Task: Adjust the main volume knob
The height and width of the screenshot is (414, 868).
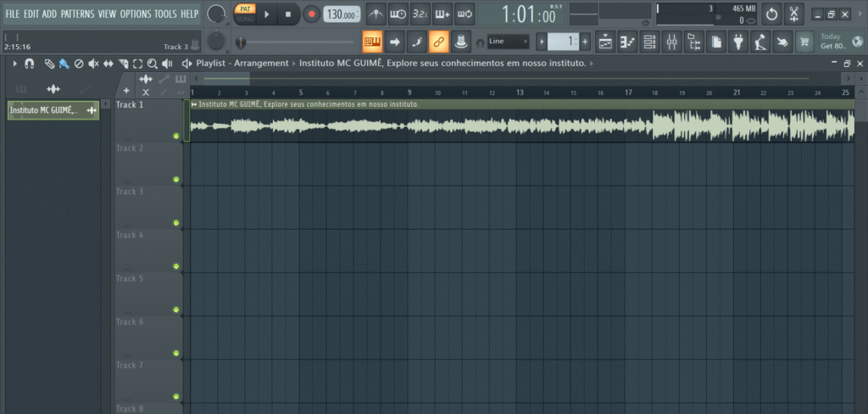Action: tap(216, 14)
